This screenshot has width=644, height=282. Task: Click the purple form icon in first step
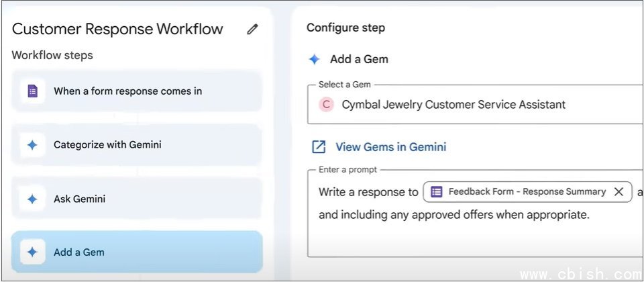[x=32, y=91]
